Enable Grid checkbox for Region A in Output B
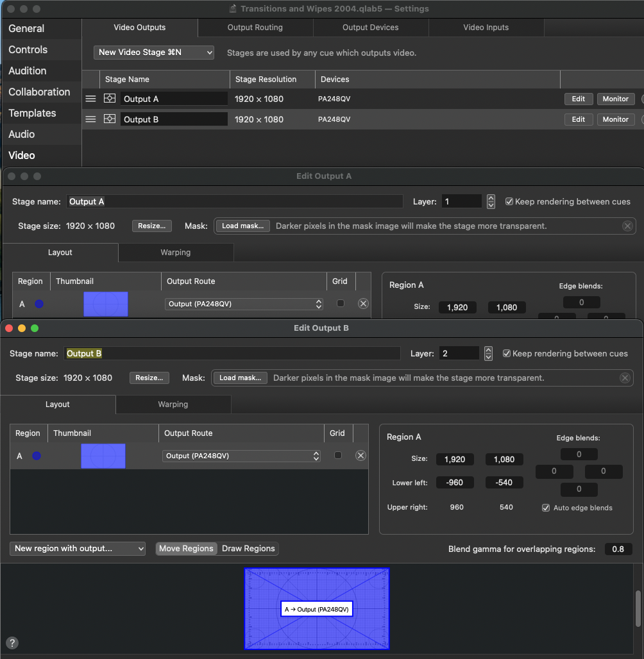The width and height of the screenshot is (644, 659). pyautogui.click(x=338, y=456)
